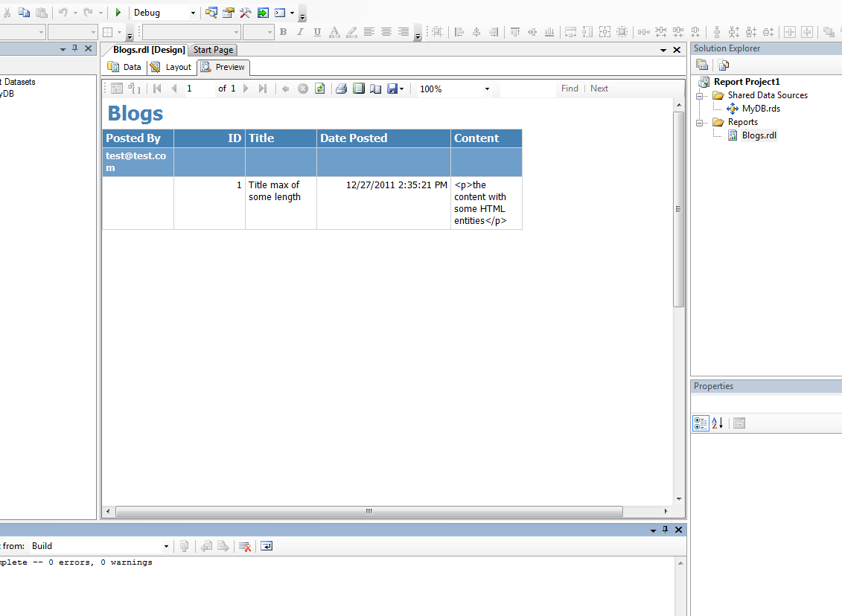The width and height of the screenshot is (842, 616).
Task: Click the Export save disk icon
Action: pos(392,89)
